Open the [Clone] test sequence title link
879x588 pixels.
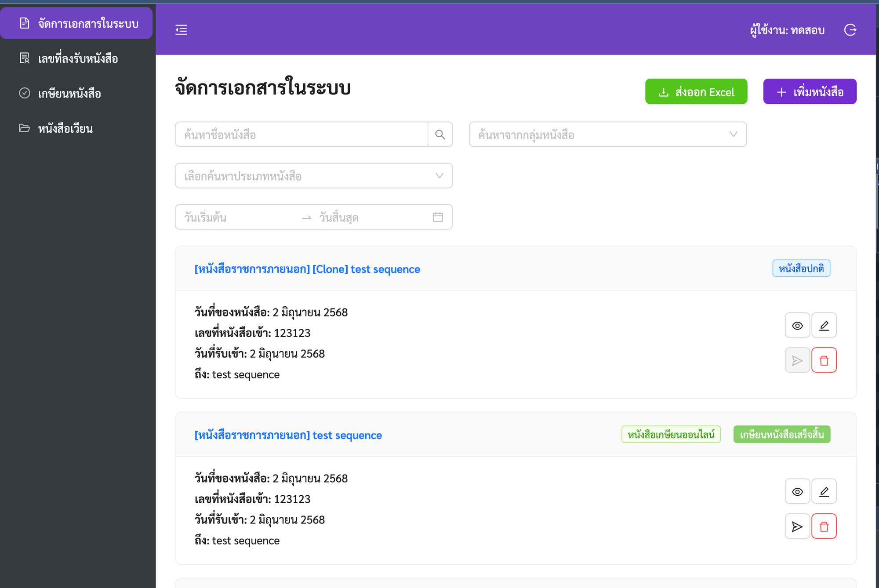pyautogui.click(x=307, y=269)
